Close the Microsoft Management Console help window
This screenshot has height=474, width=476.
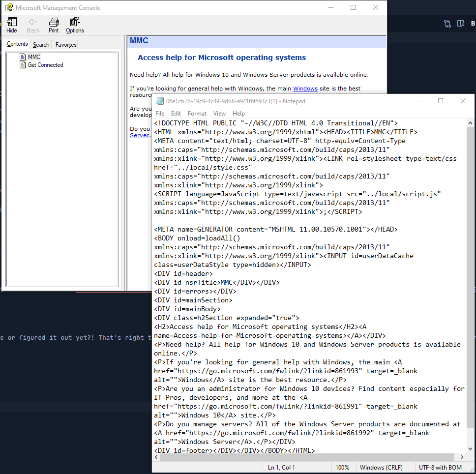click(376, 7)
